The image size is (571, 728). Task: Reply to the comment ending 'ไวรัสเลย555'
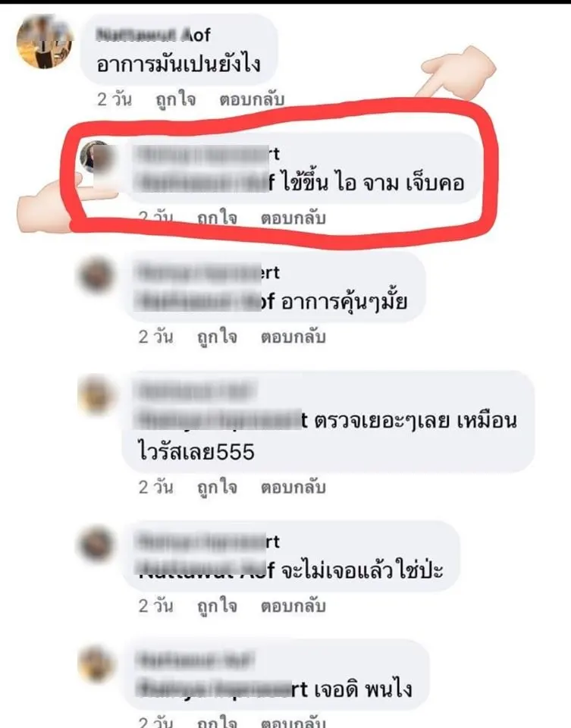(293, 487)
